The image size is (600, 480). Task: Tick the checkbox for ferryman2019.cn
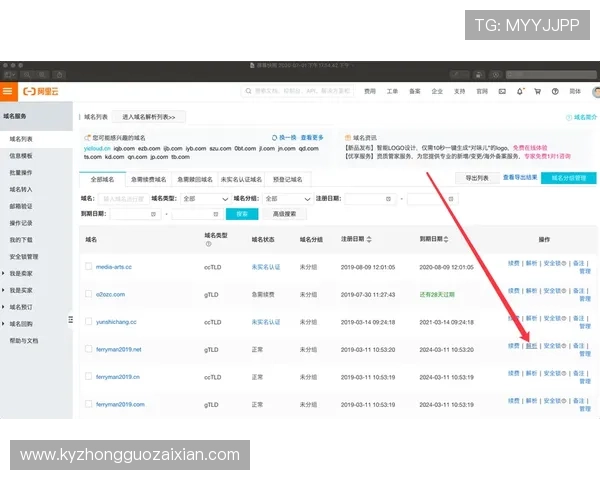88,376
